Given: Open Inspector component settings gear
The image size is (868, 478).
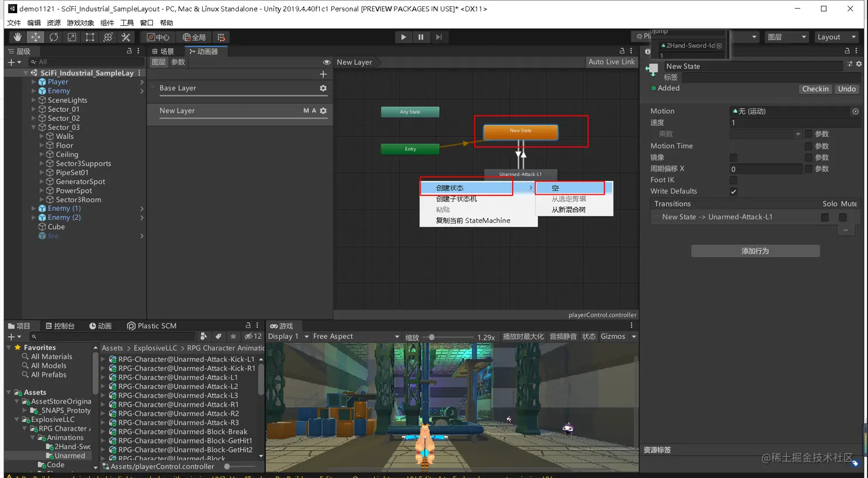Looking at the screenshot, I should coord(859,64).
